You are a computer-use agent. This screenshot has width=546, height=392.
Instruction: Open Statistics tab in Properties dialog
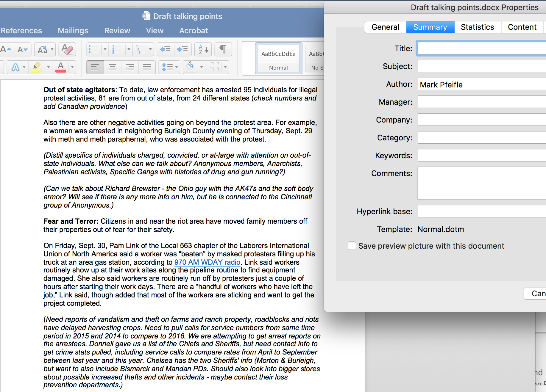(477, 27)
